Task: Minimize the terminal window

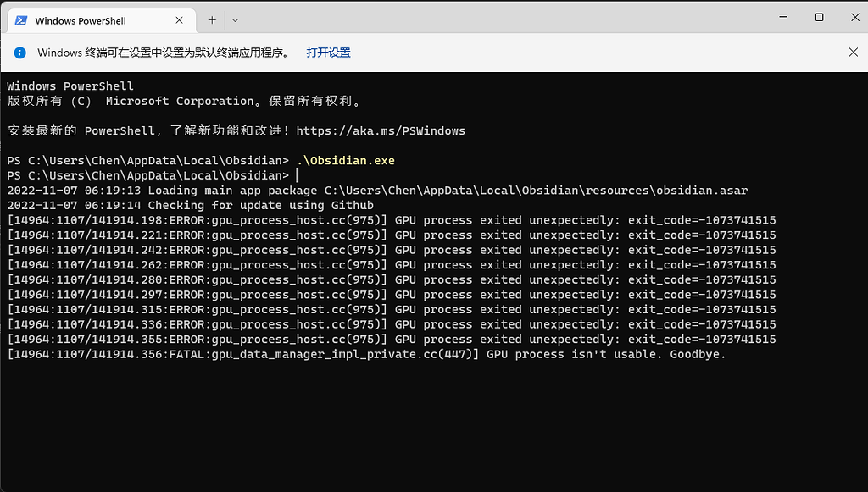Action: pyautogui.click(x=781, y=17)
